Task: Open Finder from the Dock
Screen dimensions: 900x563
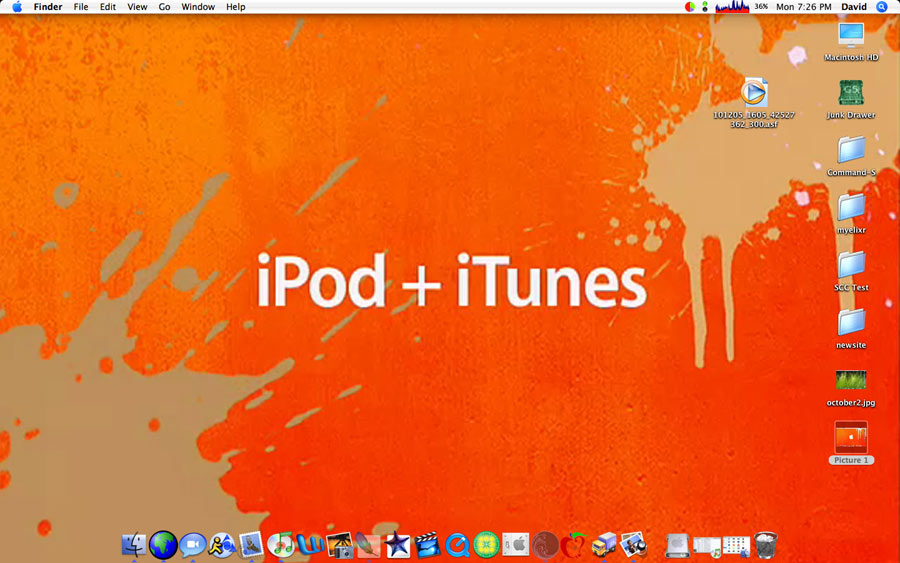Action: tap(134, 545)
